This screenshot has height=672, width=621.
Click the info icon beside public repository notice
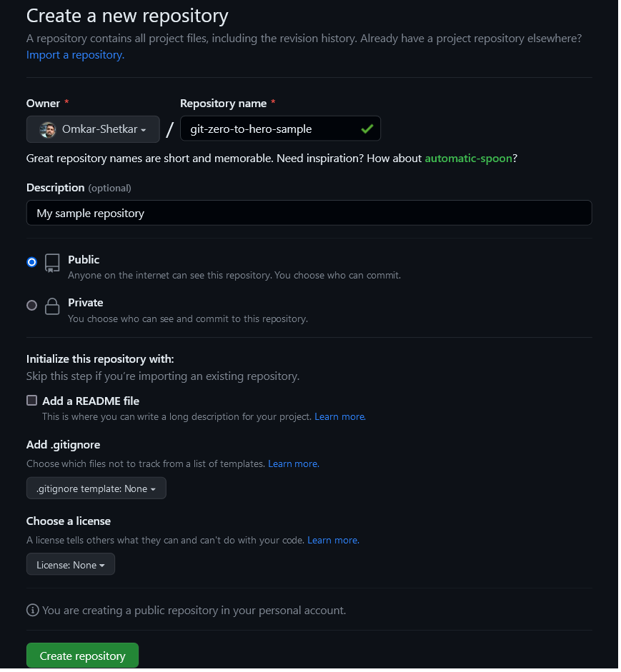coord(32,611)
